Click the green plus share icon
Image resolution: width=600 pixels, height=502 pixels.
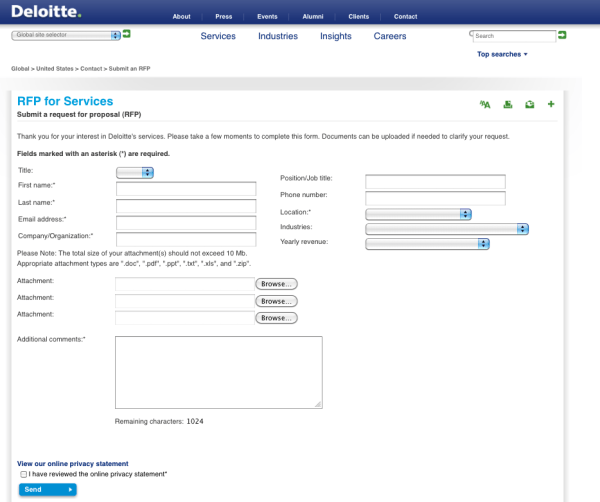coord(551,104)
